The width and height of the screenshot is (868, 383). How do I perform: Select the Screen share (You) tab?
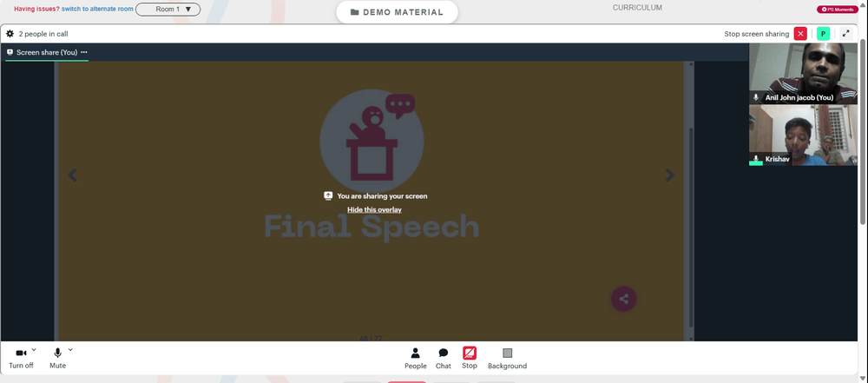[47, 52]
